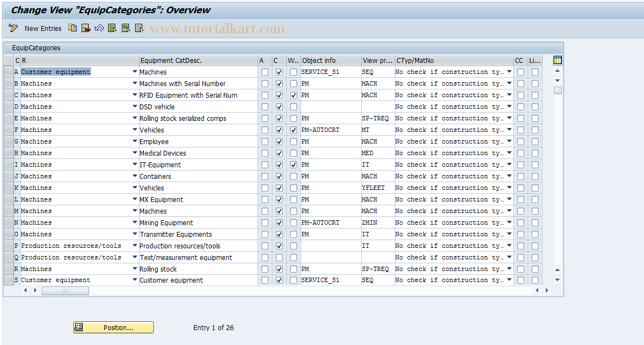
Task: Click the Deselect All toolbar icon
Action: 138,28
